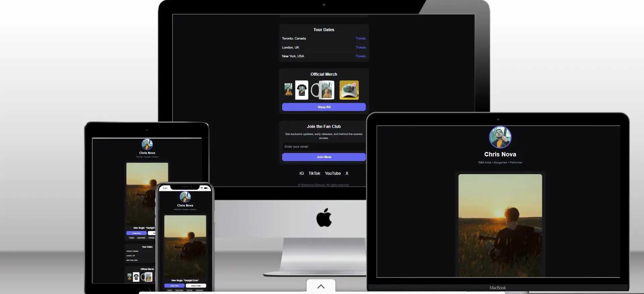This screenshot has height=294, width=644.
Task: Click the Apple Music chip on tablet
Action: (x=141, y=238)
